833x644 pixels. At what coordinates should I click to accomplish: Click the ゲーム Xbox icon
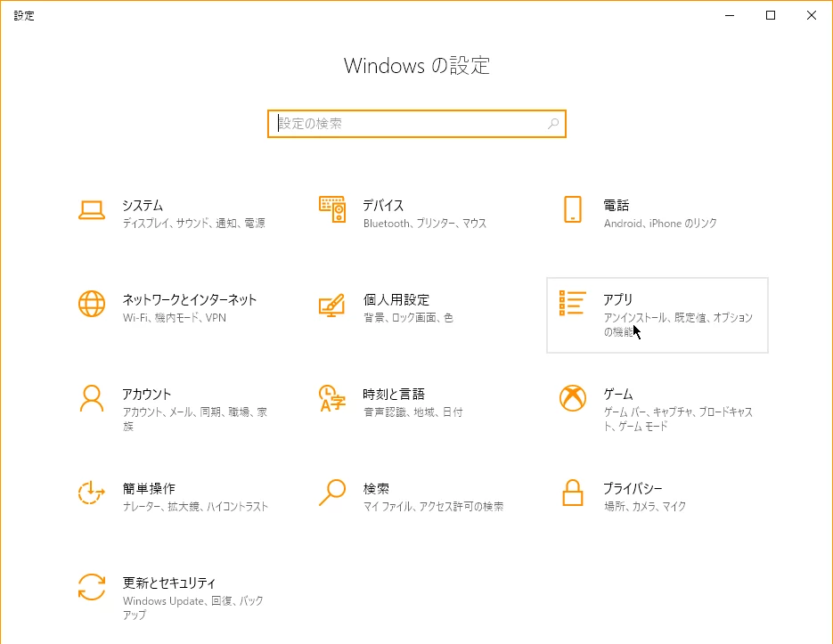(x=572, y=398)
